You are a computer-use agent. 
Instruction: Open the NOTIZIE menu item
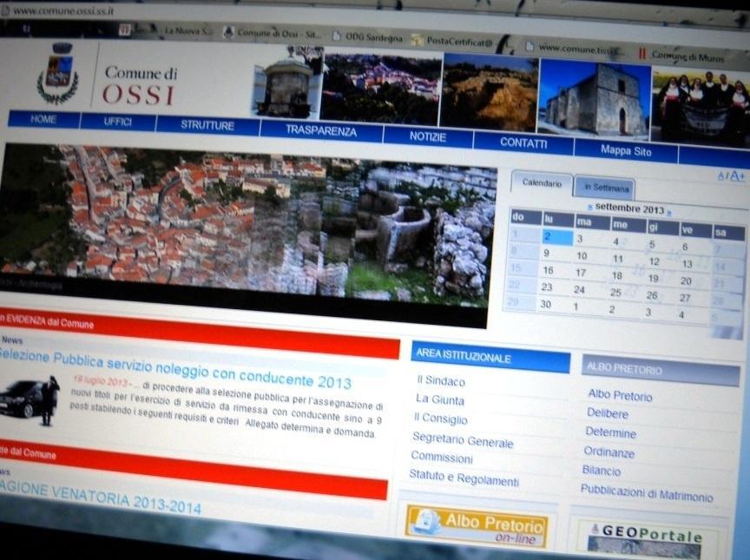pos(428,137)
